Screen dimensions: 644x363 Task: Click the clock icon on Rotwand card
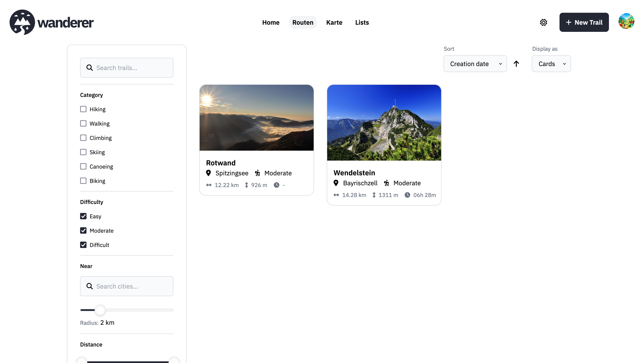point(277,185)
